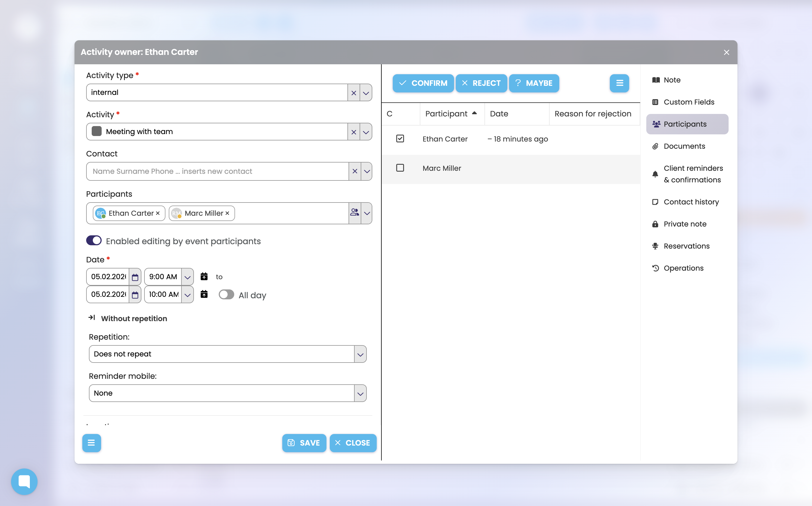Click the SAVE button
This screenshot has width=812, height=506.
[304, 443]
